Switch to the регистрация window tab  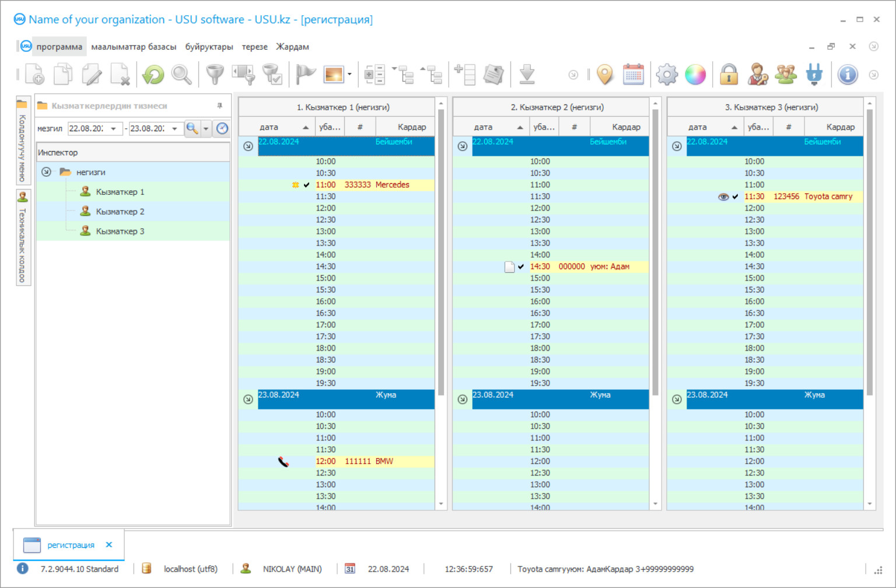(71, 545)
